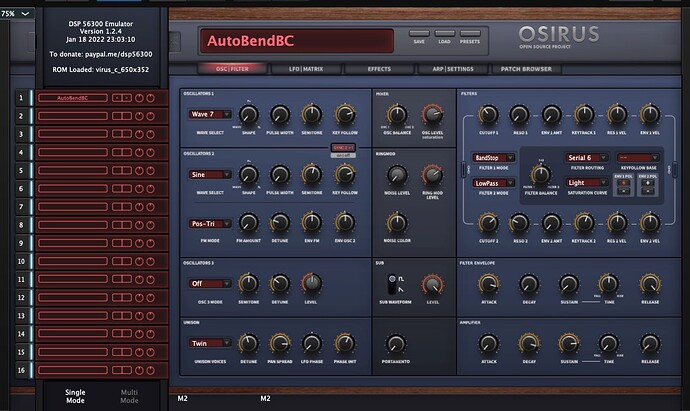Click the collapse arrow left of patch display
Viewport: 690px width, 411px height.
tap(175, 43)
